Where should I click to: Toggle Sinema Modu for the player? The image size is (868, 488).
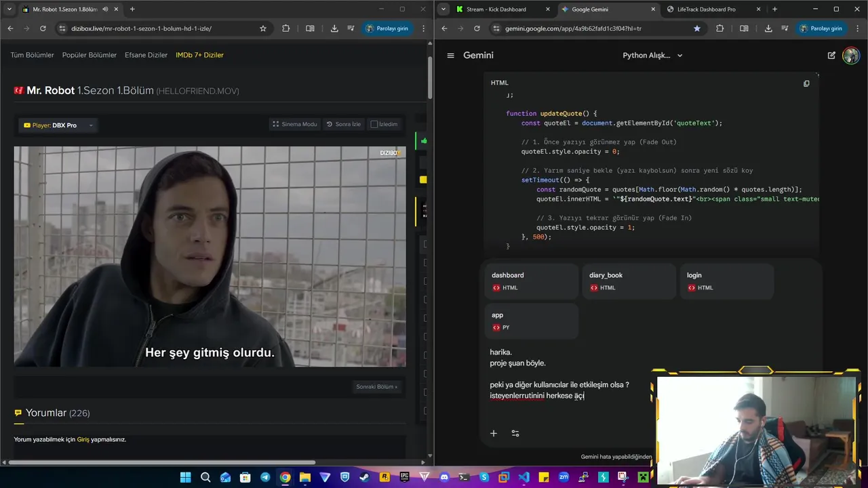tap(295, 124)
